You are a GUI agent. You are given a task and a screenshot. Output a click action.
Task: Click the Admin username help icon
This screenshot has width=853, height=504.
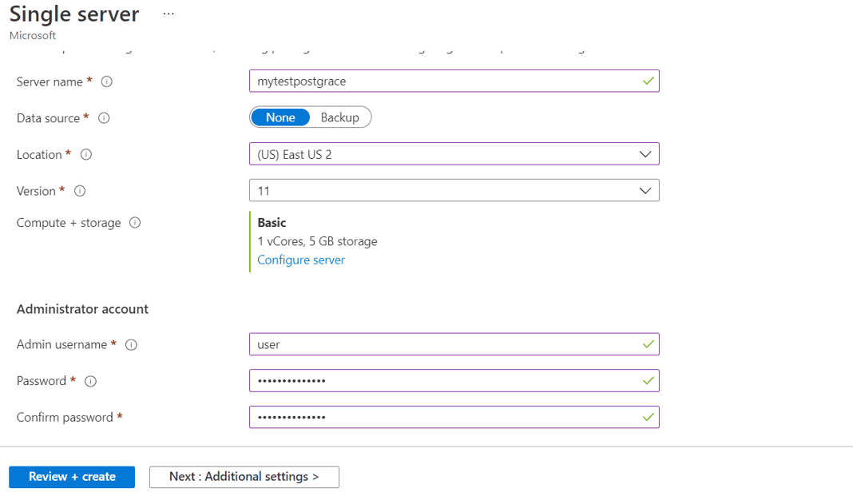[131, 344]
